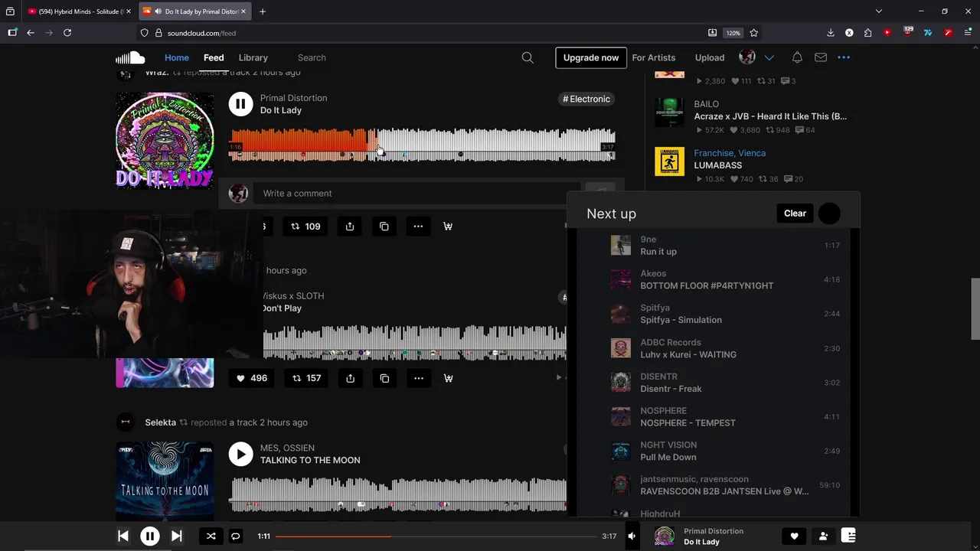Skip to next track in player bar

[176, 536]
